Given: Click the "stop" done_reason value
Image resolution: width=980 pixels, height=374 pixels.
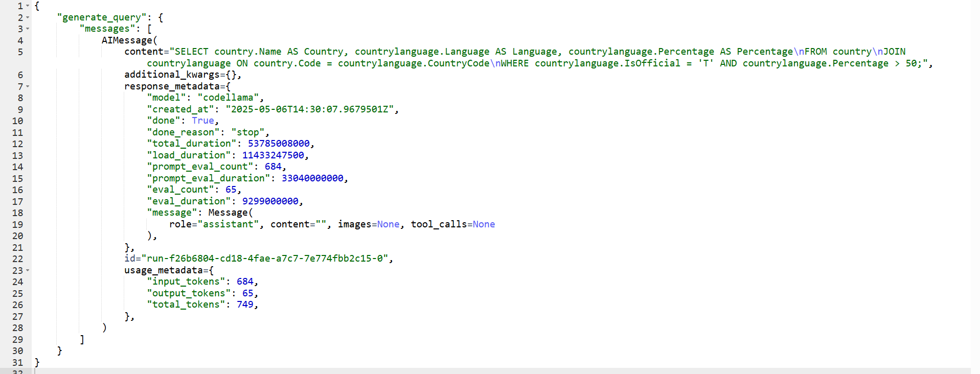Looking at the screenshot, I should pyautogui.click(x=248, y=132).
